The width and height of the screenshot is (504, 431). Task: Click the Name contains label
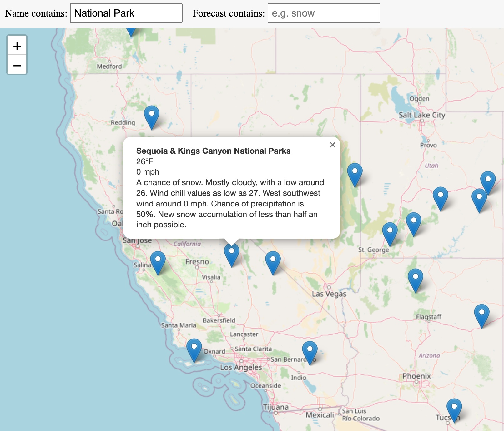[36, 13]
